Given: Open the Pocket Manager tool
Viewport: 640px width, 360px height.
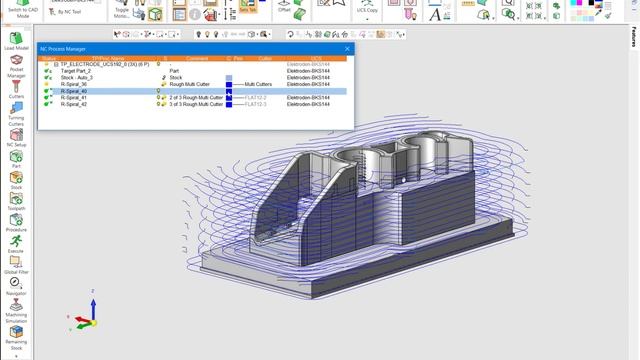Looking at the screenshot, I should (x=16, y=66).
